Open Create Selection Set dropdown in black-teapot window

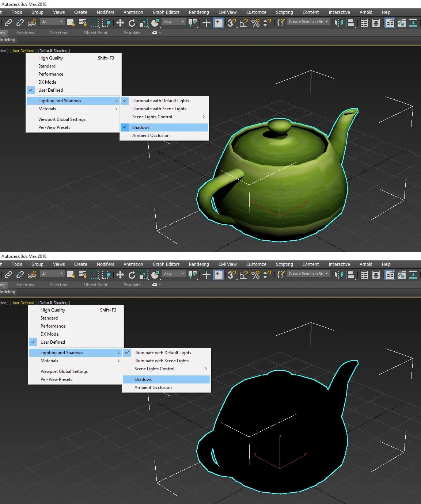tap(308, 274)
